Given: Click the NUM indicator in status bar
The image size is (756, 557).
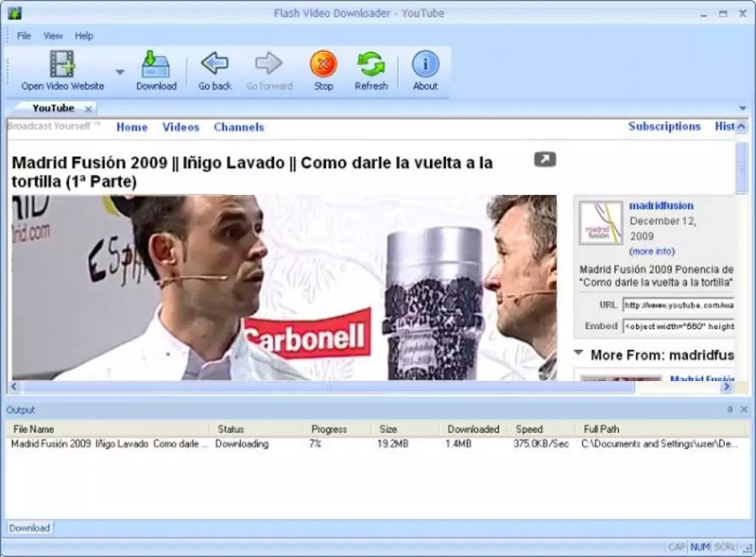Looking at the screenshot, I should [x=700, y=547].
